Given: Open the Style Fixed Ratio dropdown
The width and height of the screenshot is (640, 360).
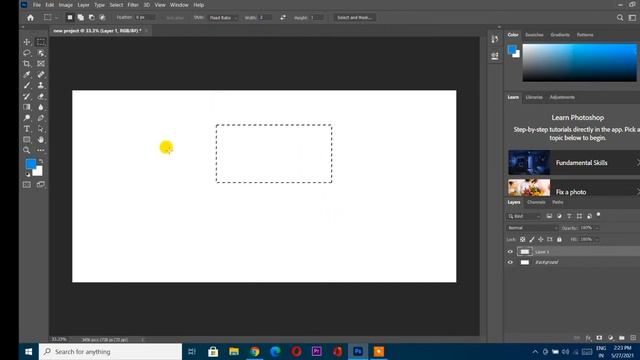Looking at the screenshot, I should tap(223, 18).
